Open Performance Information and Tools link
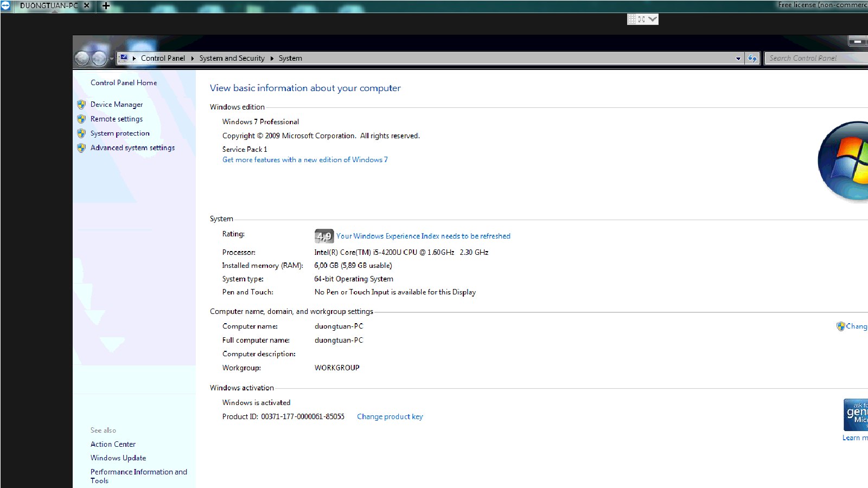The width and height of the screenshot is (868, 488). click(x=139, y=476)
